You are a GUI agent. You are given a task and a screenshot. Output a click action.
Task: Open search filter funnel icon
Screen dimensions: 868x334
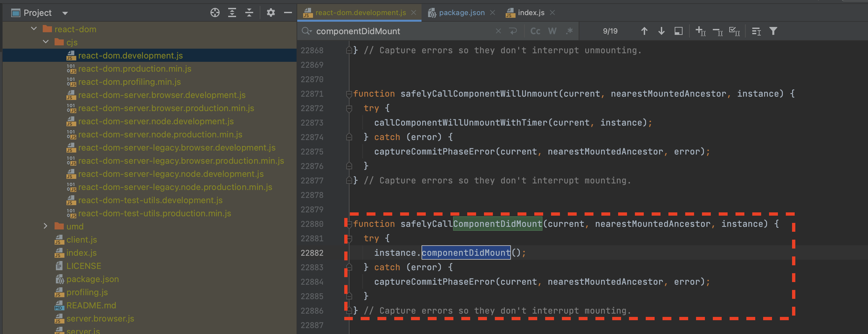tap(773, 31)
